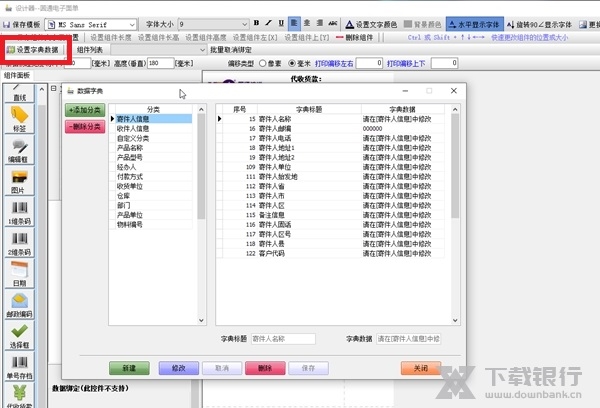Click the orange 关闭 close button
The width and height of the screenshot is (600, 408).
421,368
